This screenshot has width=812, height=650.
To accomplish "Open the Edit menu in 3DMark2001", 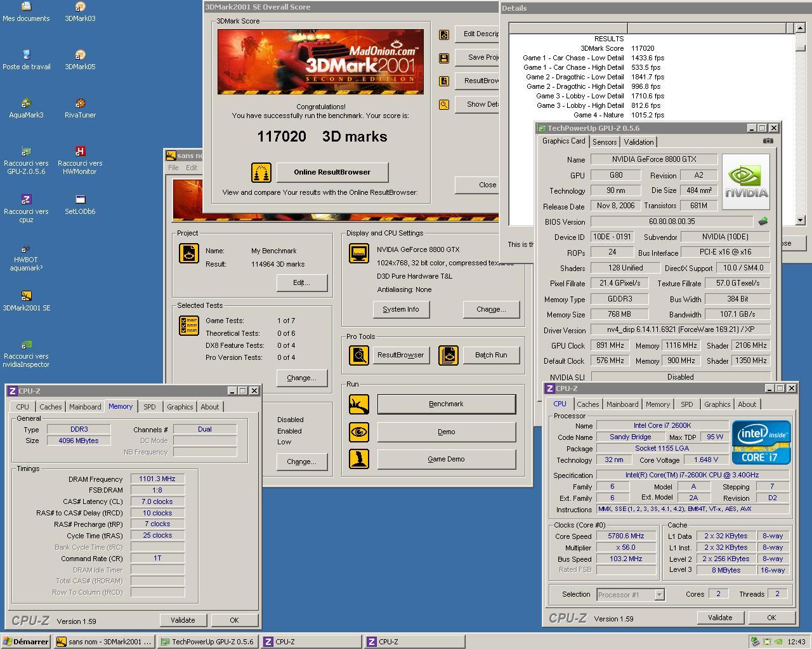I will coord(192,168).
